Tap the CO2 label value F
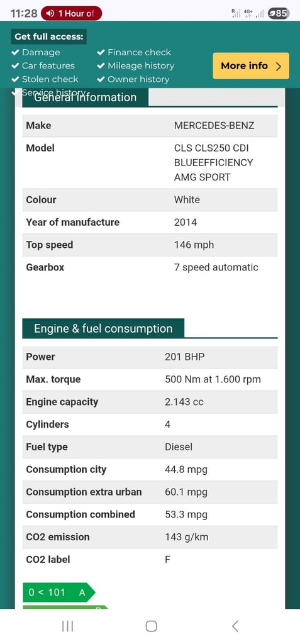This screenshot has width=300, height=644. 168,559
